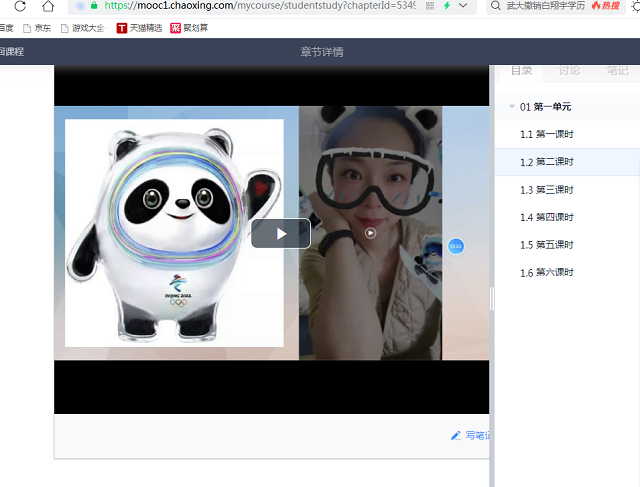Select lesson 1.3 第三课时

tap(547, 190)
